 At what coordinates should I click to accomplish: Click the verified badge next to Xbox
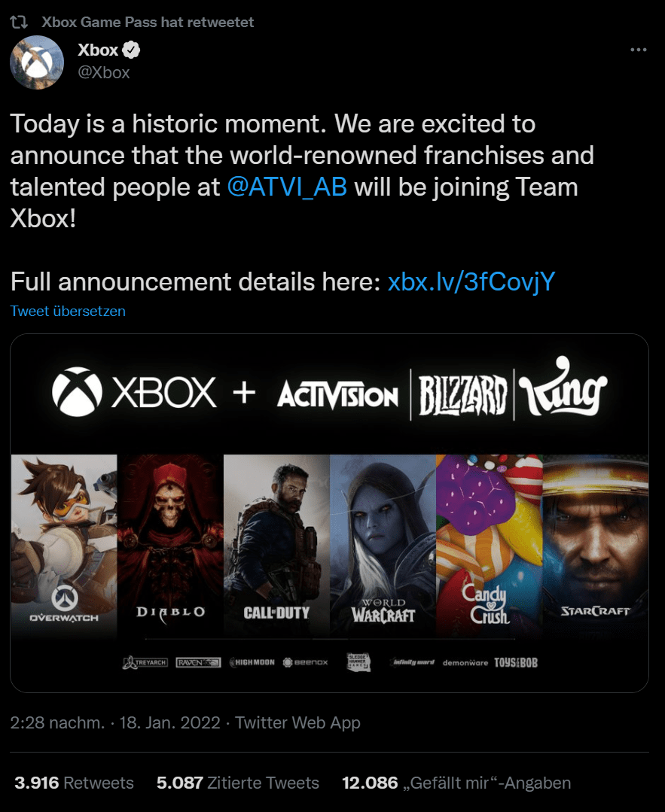[131, 50]
